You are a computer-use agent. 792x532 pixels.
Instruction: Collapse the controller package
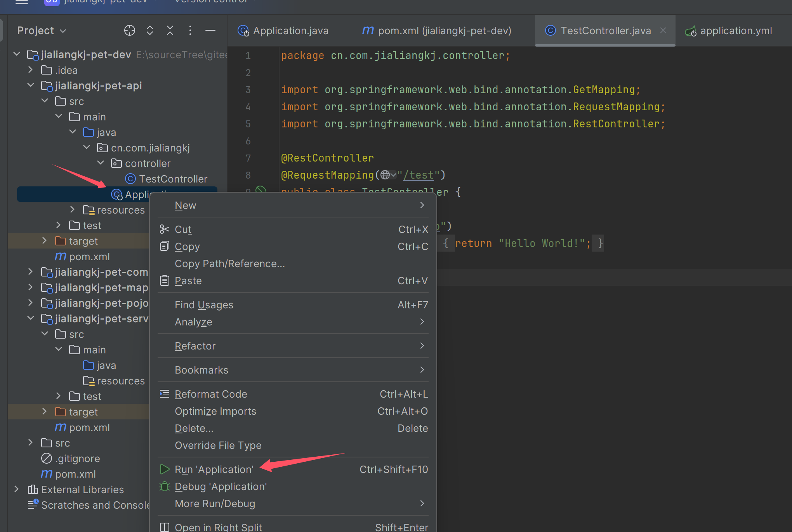[101, 163]
